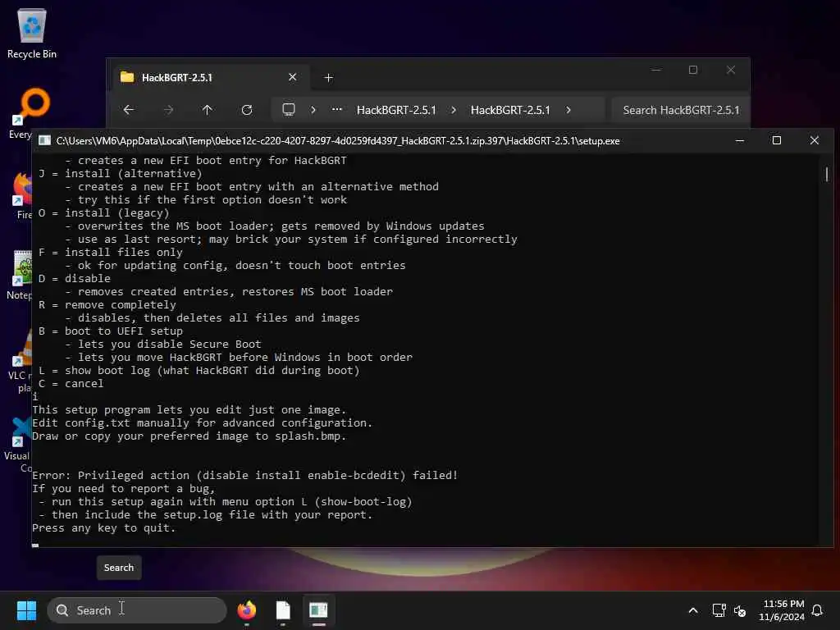Navigate to first HackBGRT-2.5.1 breadcrumb
This screenshot has height=630, width=840.
pyautogui.click(x=396, y=110)
